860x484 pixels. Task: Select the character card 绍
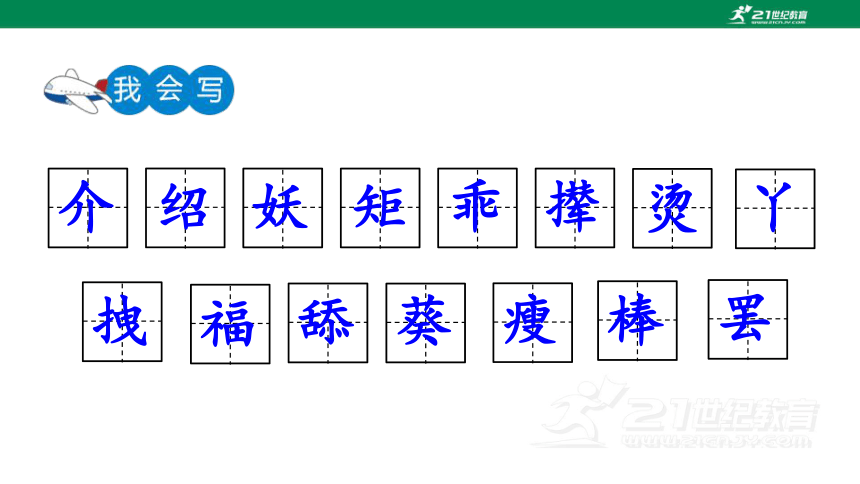[185, 208]
